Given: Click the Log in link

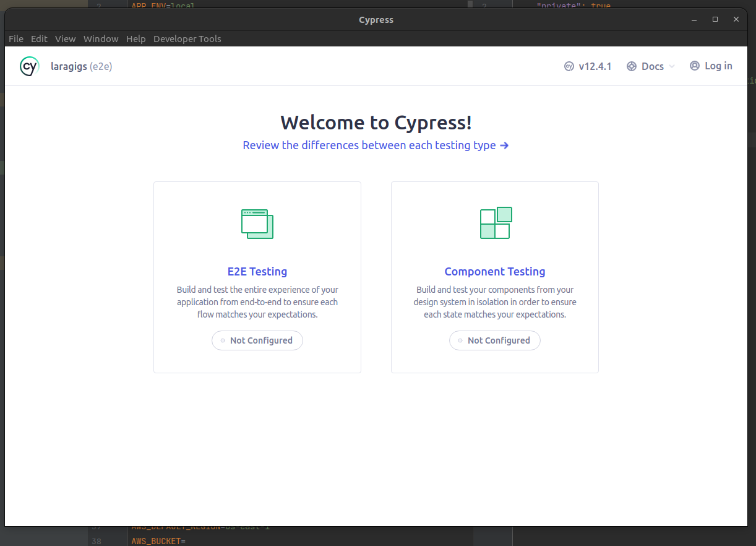Looking at the screenshot, I should click(x=718, y=66).
